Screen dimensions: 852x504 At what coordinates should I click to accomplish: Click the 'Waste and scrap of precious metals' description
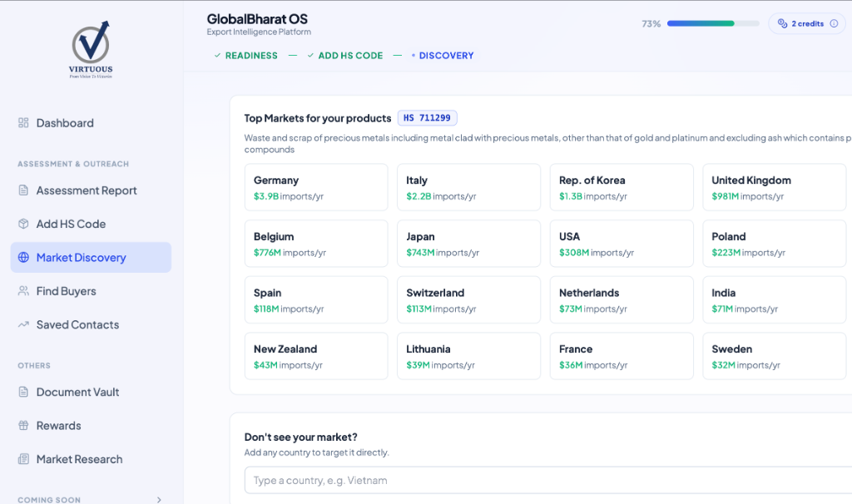coord(547,144)
